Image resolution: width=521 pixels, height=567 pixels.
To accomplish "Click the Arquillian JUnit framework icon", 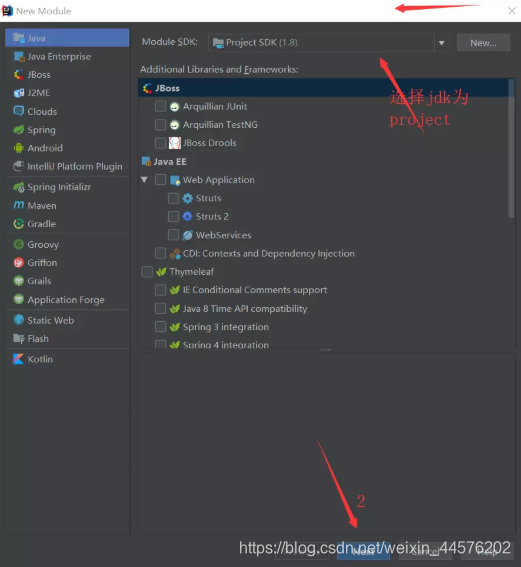I will 174,107.
